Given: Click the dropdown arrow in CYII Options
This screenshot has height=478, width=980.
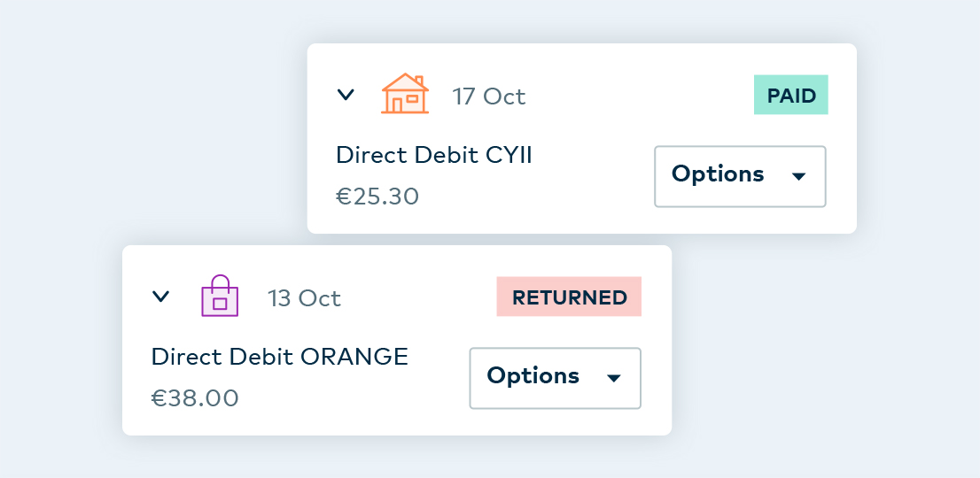Looking at the screenshot, I should [798, 177].
